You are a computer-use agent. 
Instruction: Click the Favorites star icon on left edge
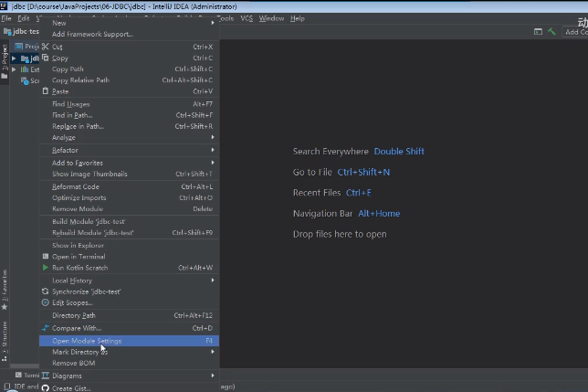pyautogui.click(x=5, y=307)
